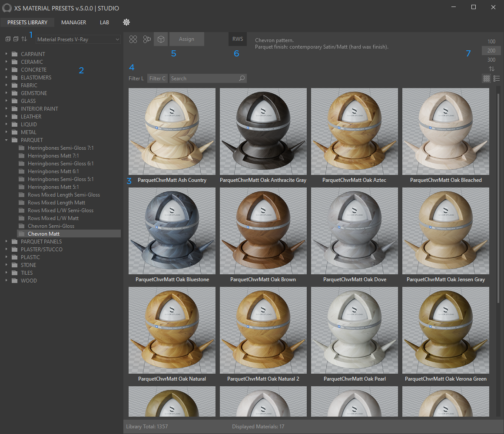Select ParquetChvrMatt Oak Brown thumbnail
504x434 pixels.
[x=263, y=231]
